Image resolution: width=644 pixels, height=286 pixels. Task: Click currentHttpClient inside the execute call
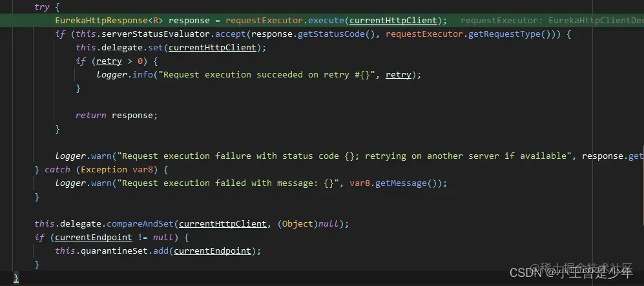pos(393,21)
